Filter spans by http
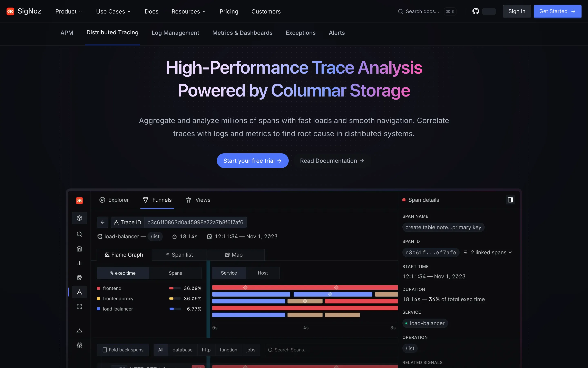The height and width of the screenshot is (368, 588). coord(206,350)
